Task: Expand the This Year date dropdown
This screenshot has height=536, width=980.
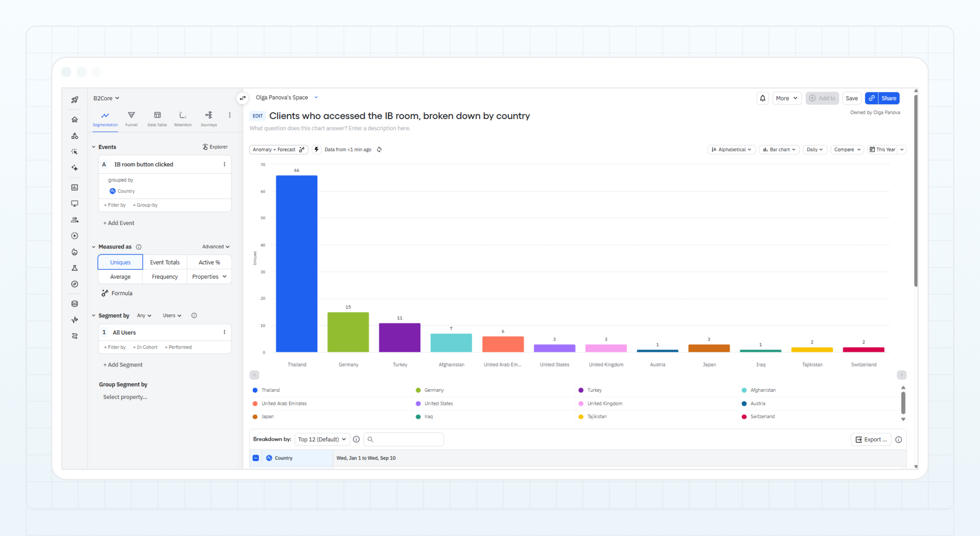Action: [x=902, y=150]
